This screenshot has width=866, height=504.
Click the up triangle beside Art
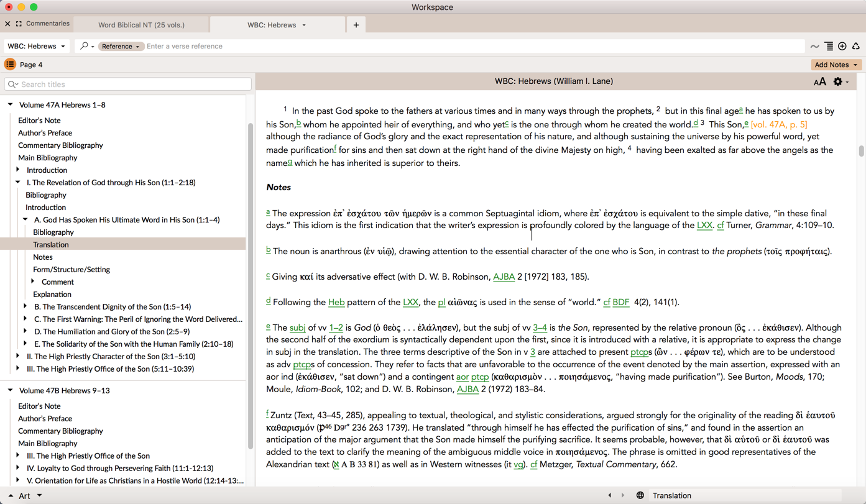click(10, 495)
